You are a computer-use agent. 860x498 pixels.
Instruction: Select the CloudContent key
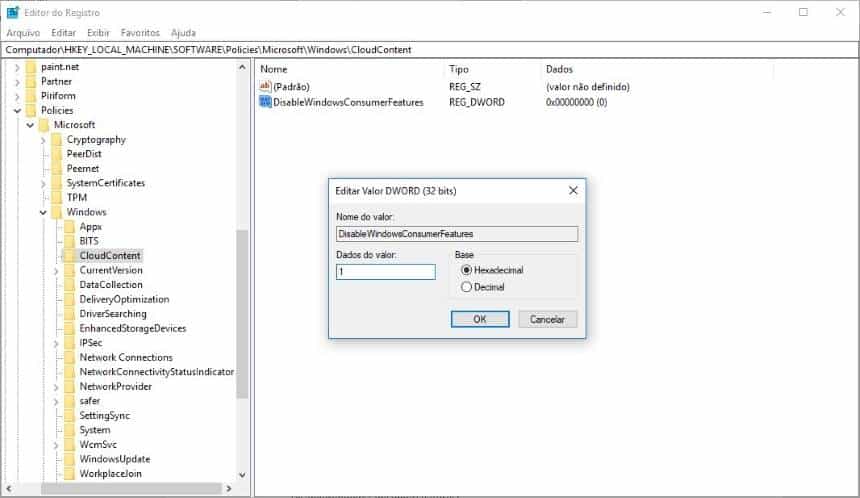(x=110, y=256)
